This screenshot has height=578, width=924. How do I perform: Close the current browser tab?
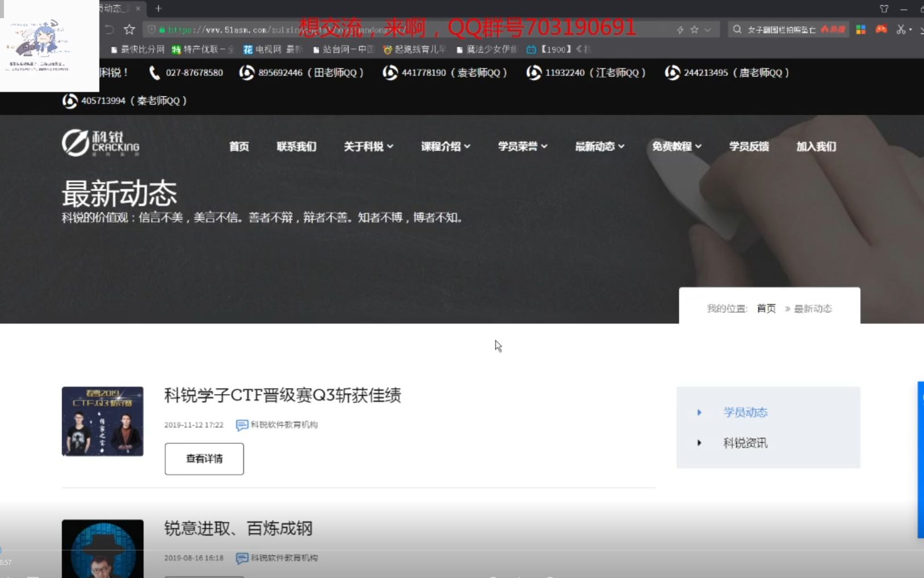pos(138,9)
